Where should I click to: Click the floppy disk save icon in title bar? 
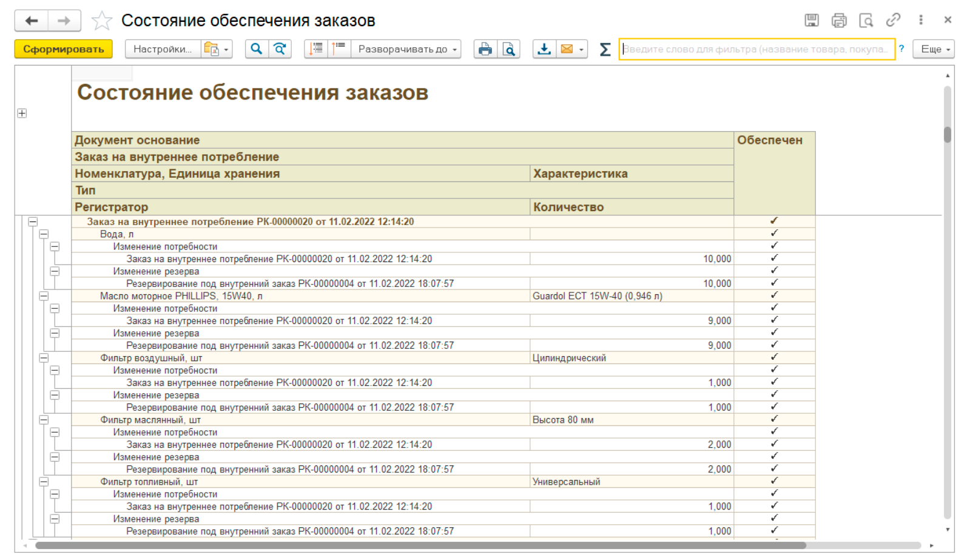[812, 20]
